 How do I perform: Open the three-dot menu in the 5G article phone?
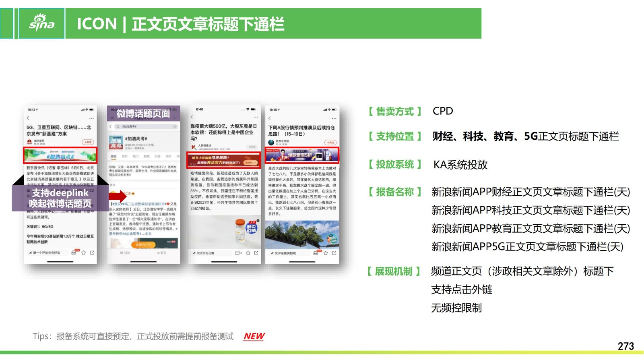pos(91,118)
